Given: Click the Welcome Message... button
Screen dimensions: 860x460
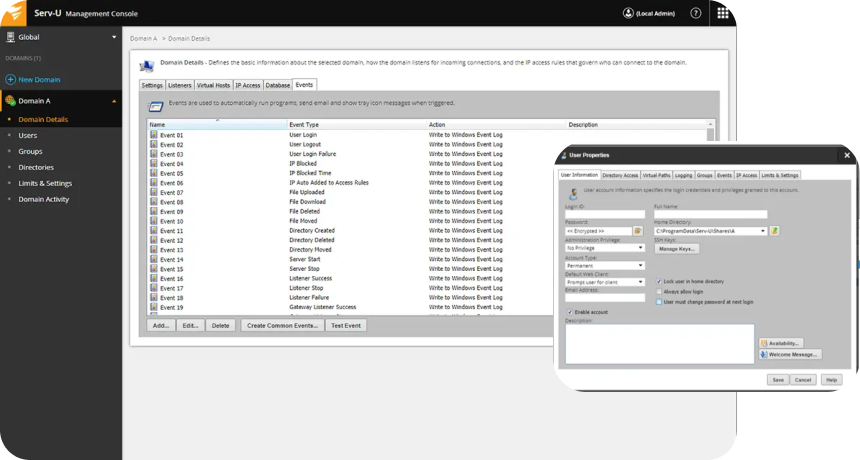Looking at the screenshot, I should pyautogui.click(x=790, y=355).
